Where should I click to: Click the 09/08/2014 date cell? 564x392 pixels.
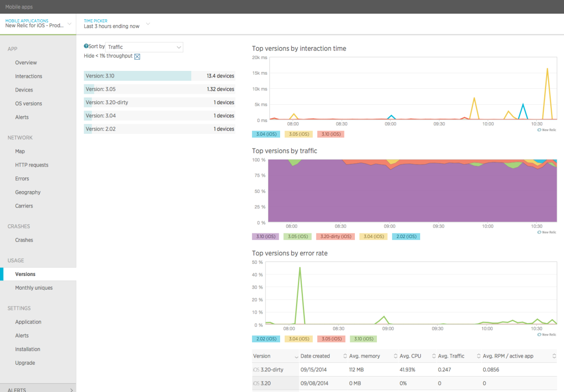(x=314, y=384)
